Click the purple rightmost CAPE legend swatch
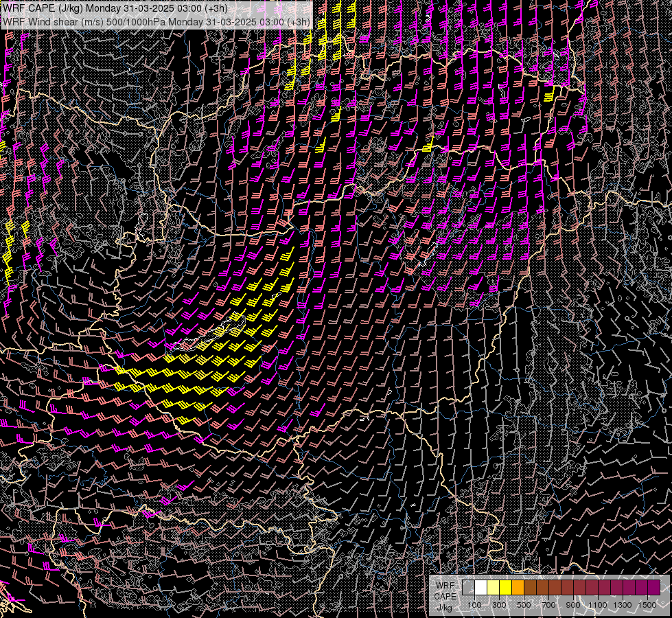The height and width of the screenshot is (618, 672). (654, 588)
